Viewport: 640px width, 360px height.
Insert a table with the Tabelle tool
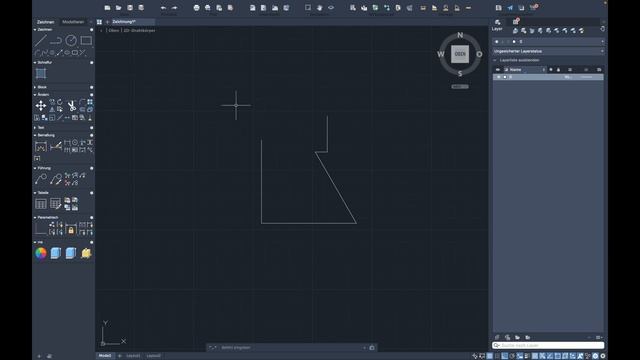coord(41,204)
